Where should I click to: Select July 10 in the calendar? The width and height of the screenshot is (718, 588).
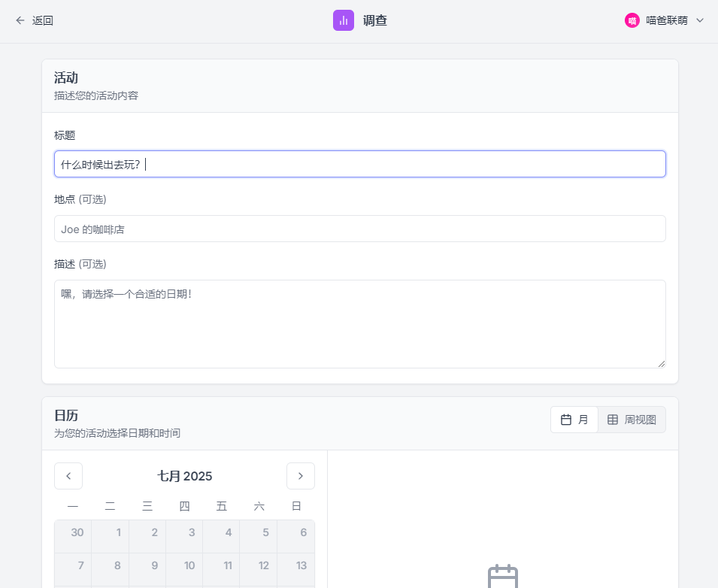pyautogui.click(x=184, y=569)
